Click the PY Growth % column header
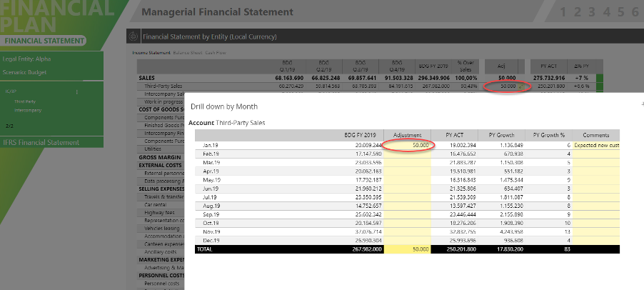This screenshot has width=644, height=290. [548, 134]
